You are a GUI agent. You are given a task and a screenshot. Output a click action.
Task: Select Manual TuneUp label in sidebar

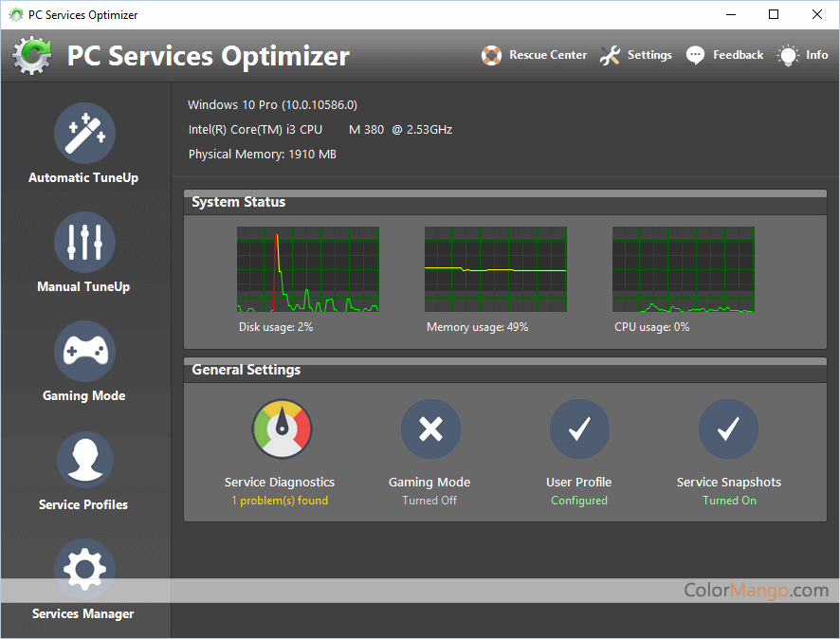coord(83,287)
